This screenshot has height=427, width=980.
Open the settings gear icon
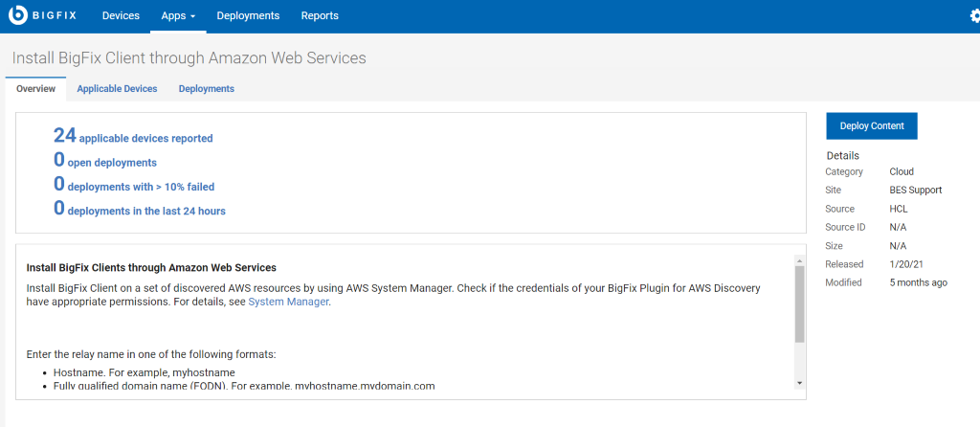tap(975, 16)
